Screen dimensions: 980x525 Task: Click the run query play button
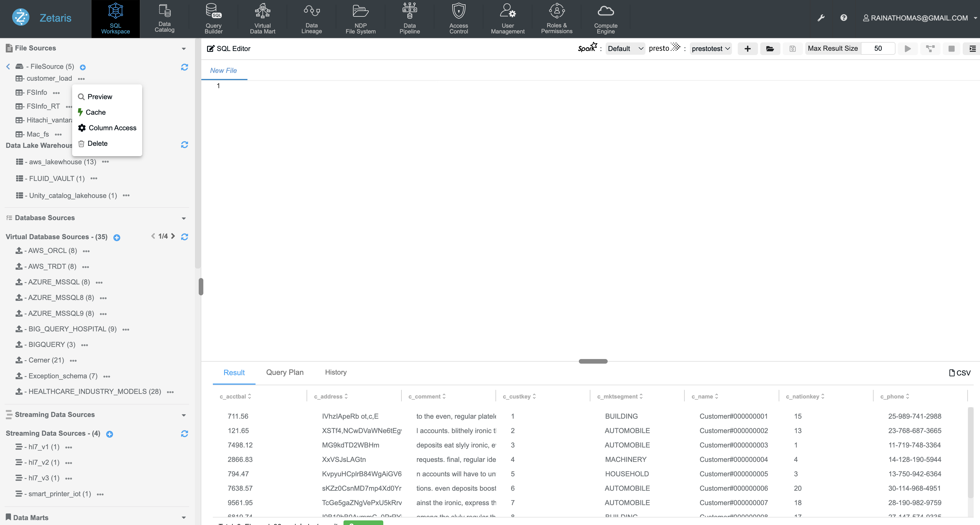click(908, 49)
